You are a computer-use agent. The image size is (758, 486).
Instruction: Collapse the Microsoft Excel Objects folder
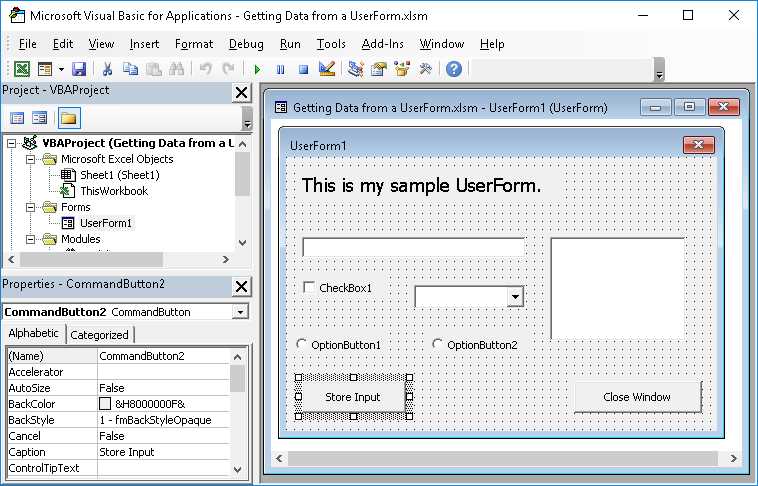(30, 159)
